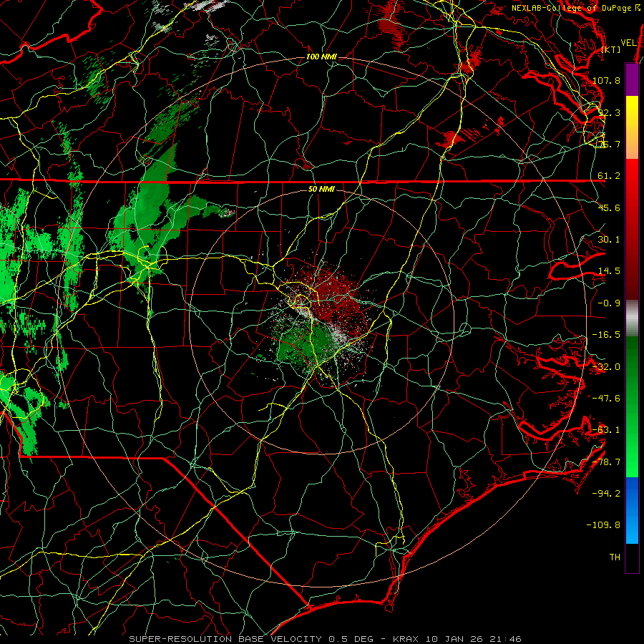Click the -109.8 velocity scale value

tap(604, 525)
